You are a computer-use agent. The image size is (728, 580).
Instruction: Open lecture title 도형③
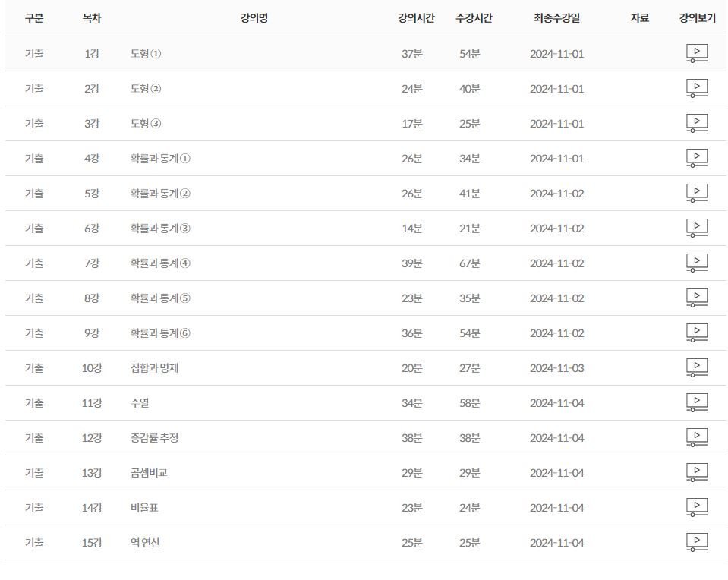point(146,124)
